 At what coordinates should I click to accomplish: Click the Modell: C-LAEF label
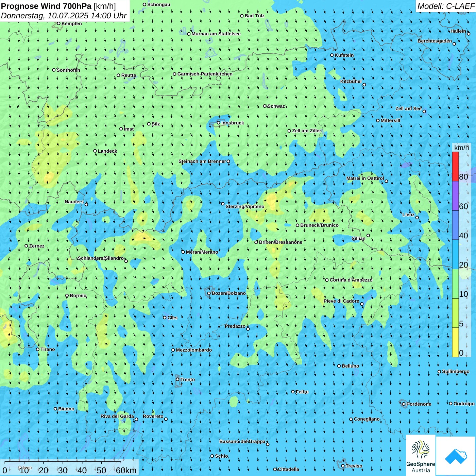click(x=446, y=6)
